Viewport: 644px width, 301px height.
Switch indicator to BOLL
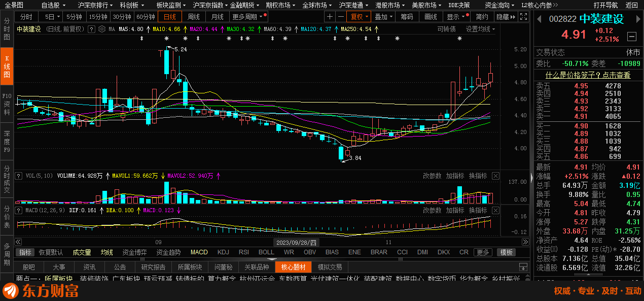coord(266,252)
